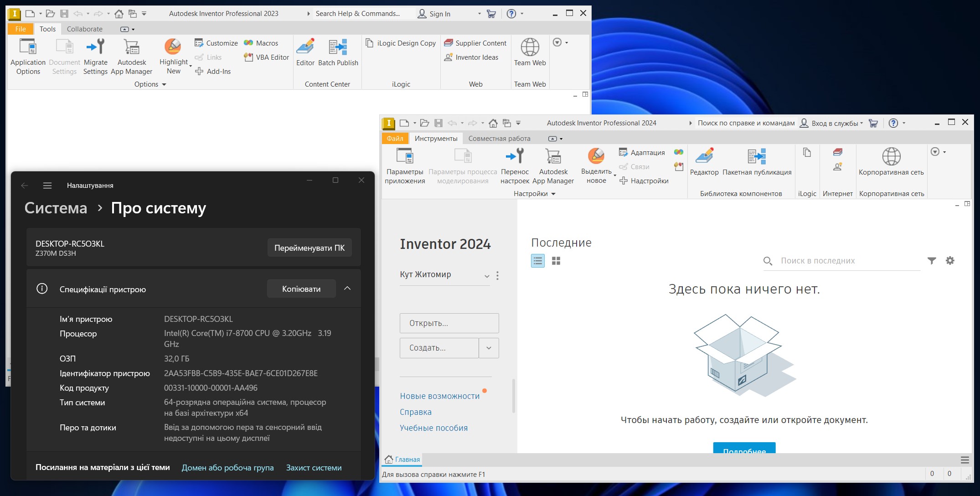Open Application Options in Inventor 2023
The width and height of the screenshot is (980, 496).
click(x=28, y=57)
